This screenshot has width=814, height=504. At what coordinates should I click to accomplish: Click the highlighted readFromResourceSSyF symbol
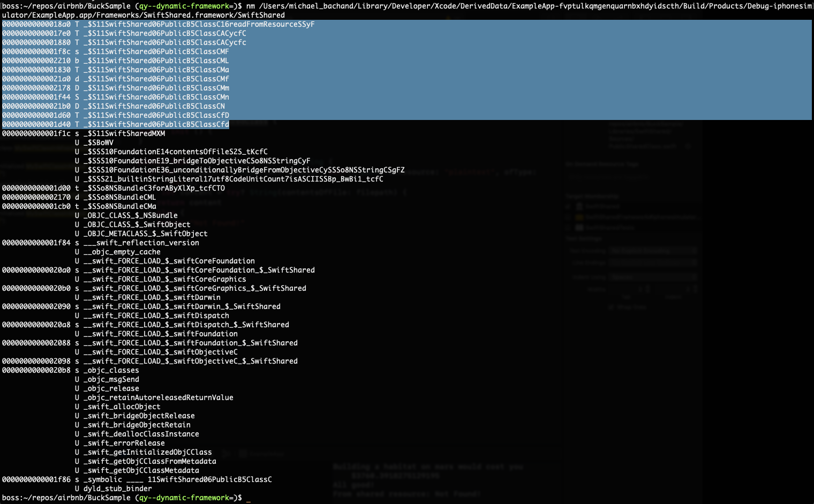(199, 24)
